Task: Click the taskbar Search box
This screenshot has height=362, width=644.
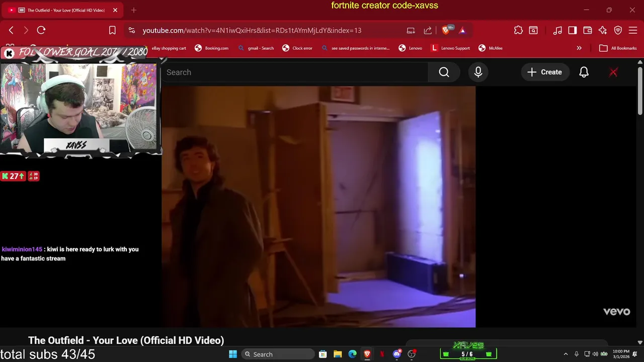Action: (x=277, y=354)
